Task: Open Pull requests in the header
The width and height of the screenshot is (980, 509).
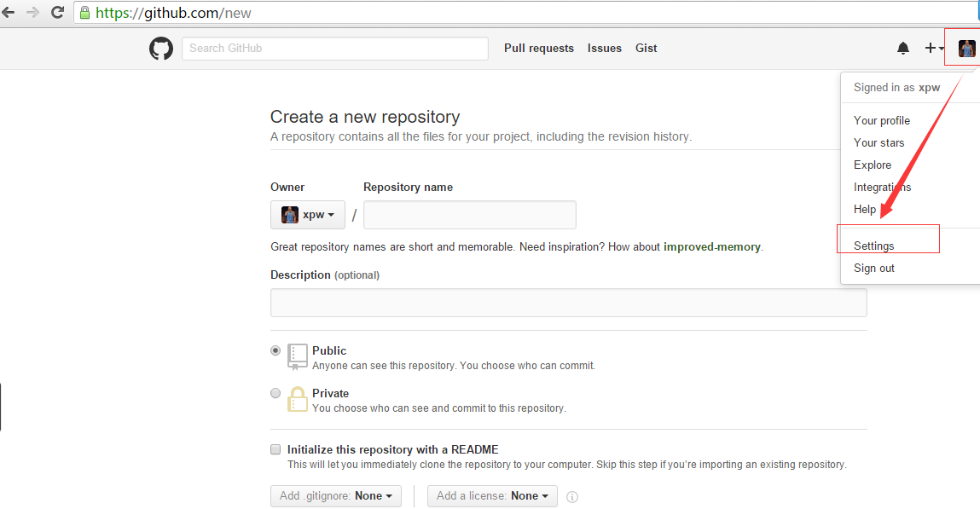Action: tap(539, 48)
